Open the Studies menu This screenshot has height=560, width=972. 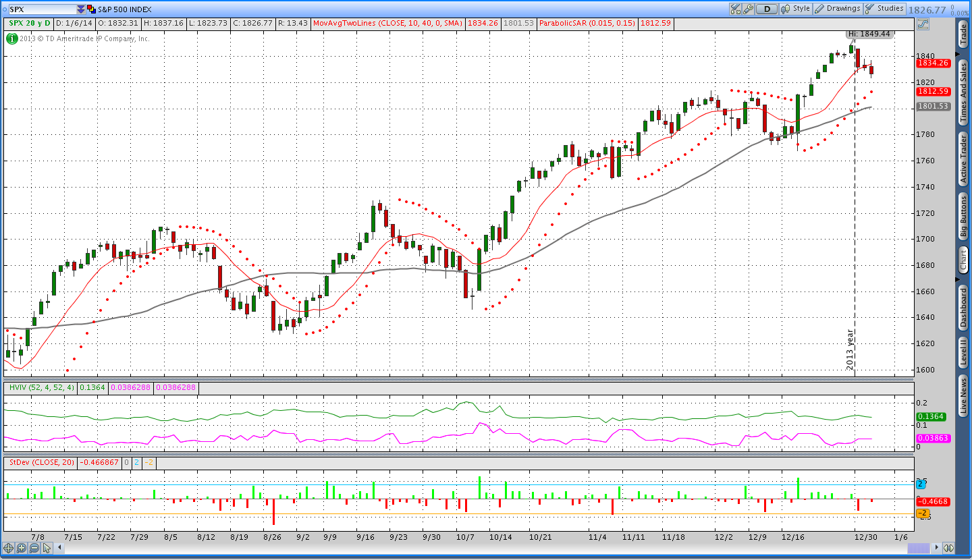[885, 9]
